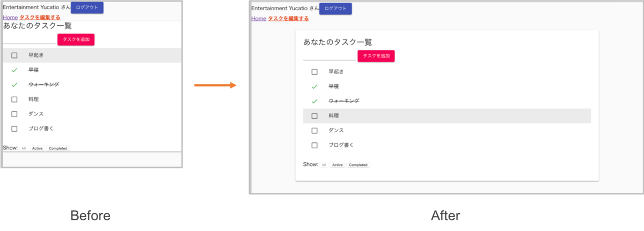
Task: Focus the task input field in Before screenshot
Action: (30, 39)
